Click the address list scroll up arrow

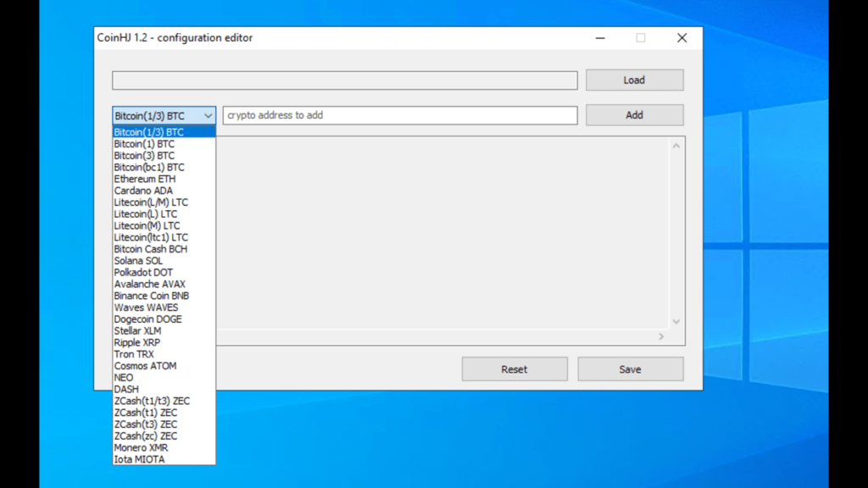676,146
